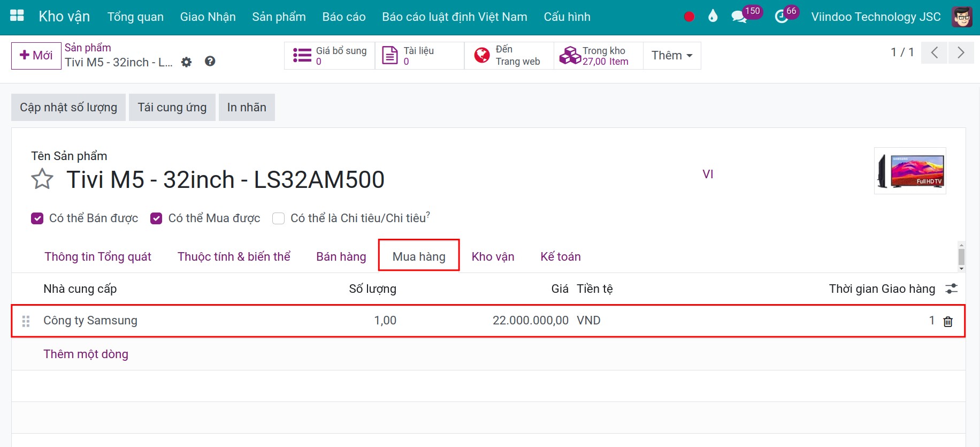Click Tái cung ứng button
980x447 pixels.
172,107
